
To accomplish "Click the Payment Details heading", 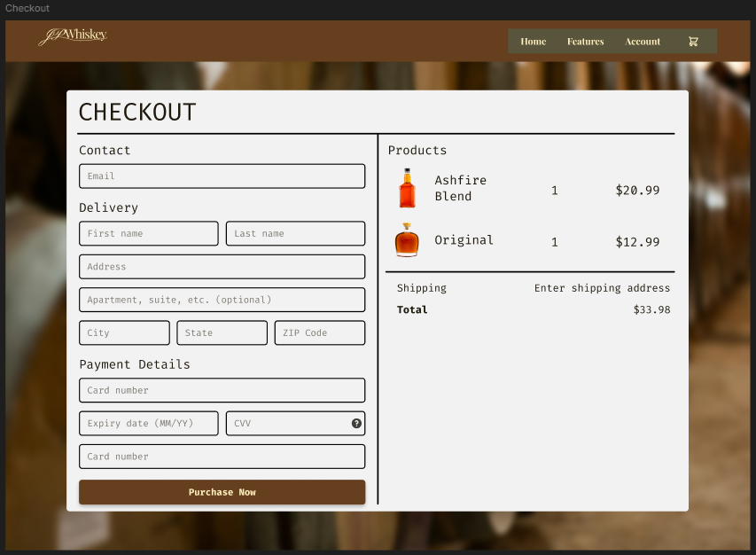I will [x=135, y=364].
